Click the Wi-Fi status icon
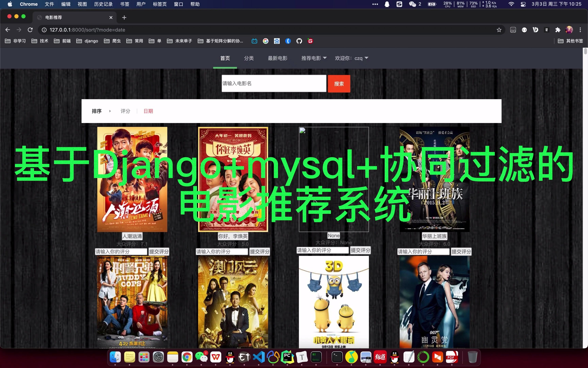The height and width of the screenshot is (368, 588). [x=511, y=4]
